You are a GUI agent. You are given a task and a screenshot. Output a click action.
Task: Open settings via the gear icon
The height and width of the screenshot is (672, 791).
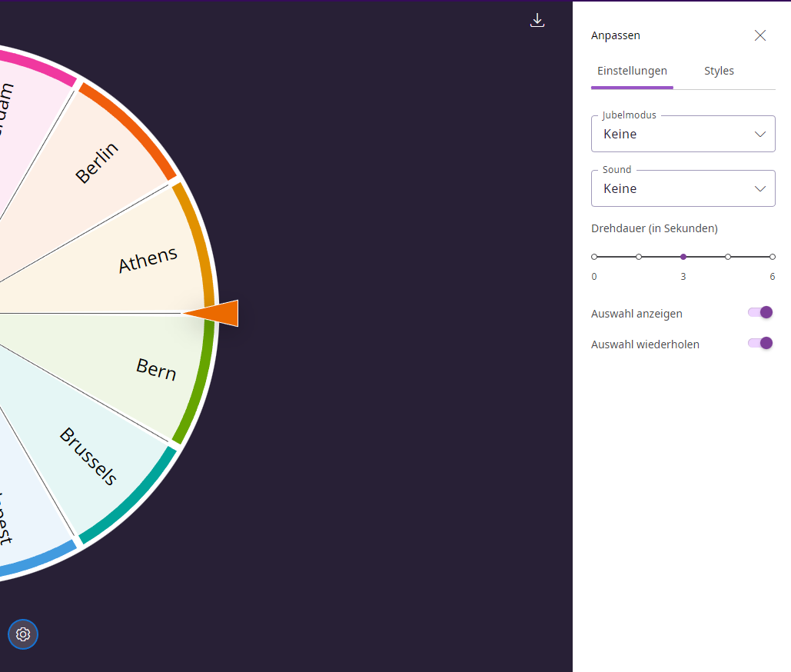[22, 634]
